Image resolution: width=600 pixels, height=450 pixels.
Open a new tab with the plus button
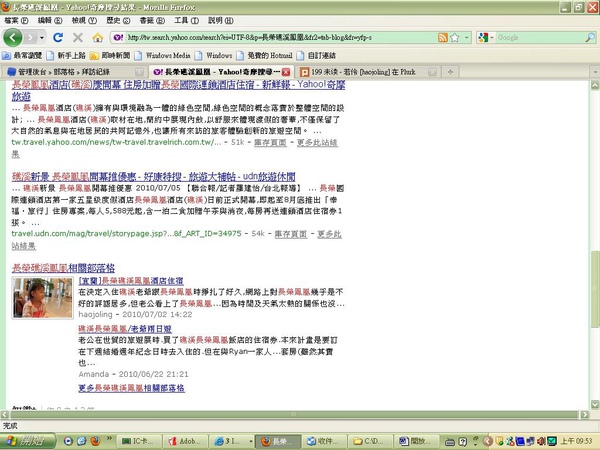coord(450,72)
